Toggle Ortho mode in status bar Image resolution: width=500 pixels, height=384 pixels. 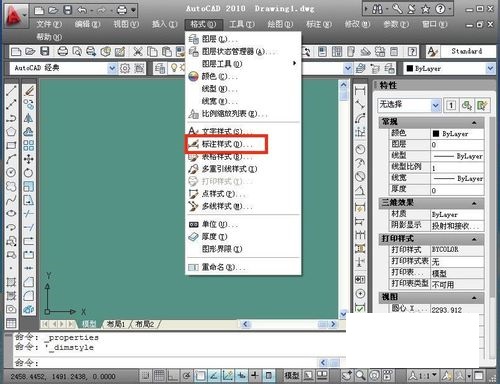coord(173,376)
